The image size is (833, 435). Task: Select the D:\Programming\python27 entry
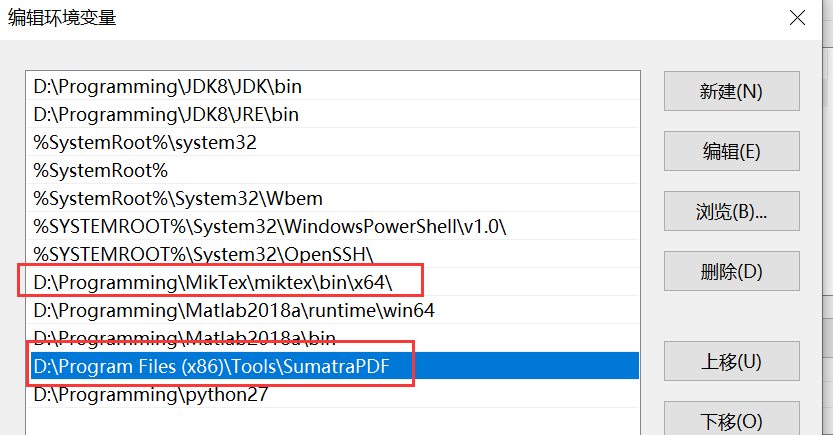pos(333,394)
